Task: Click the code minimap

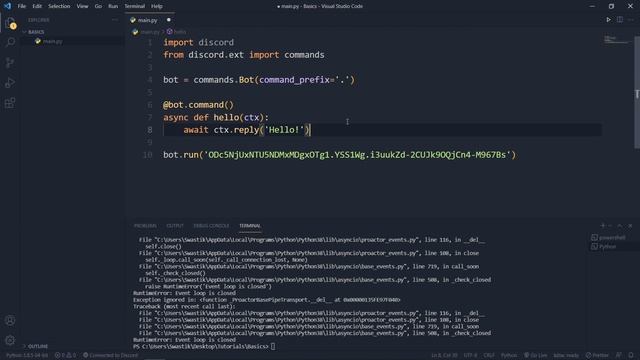Action: pos(616,40)
